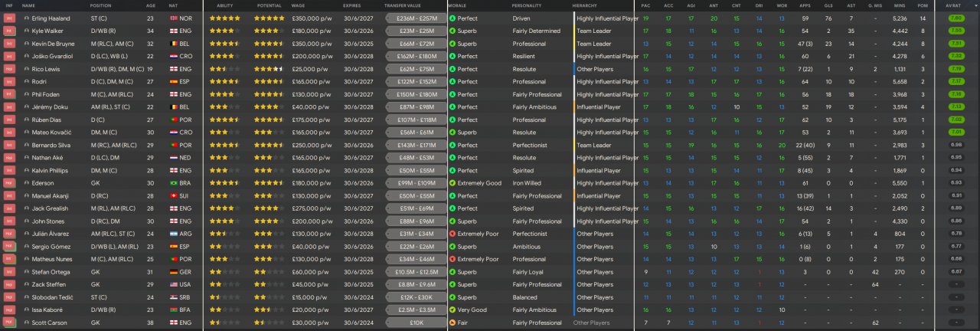The image size is (980, 331).
Task: Click the £236M - £257M transfer value tag
Action: (x=416, y=18)
